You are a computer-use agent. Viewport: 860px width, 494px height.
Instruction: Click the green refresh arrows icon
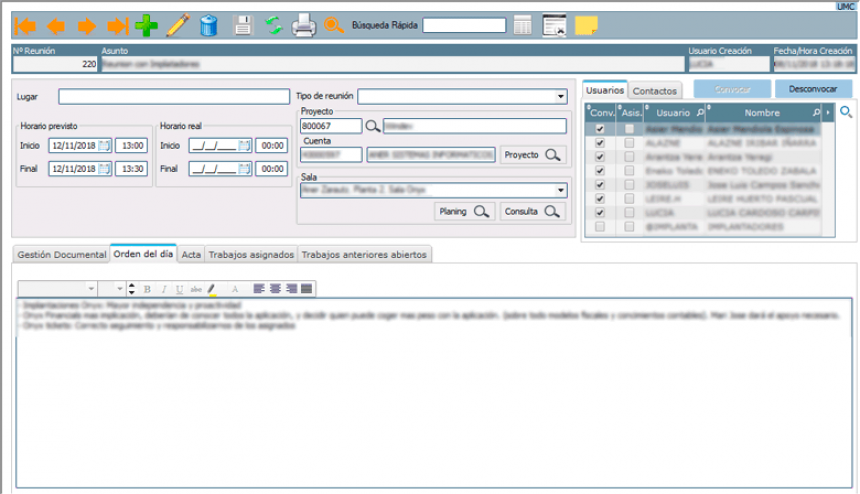tap(273, 25)
